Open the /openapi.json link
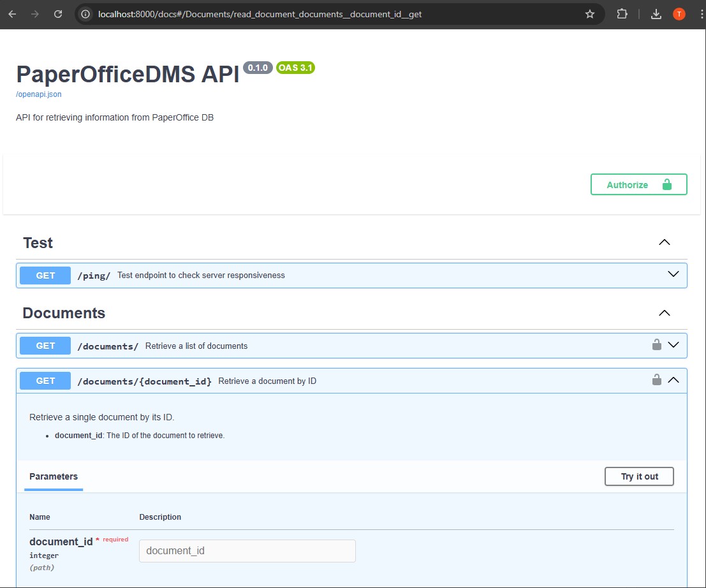706x588 pixels. [39, 94]
